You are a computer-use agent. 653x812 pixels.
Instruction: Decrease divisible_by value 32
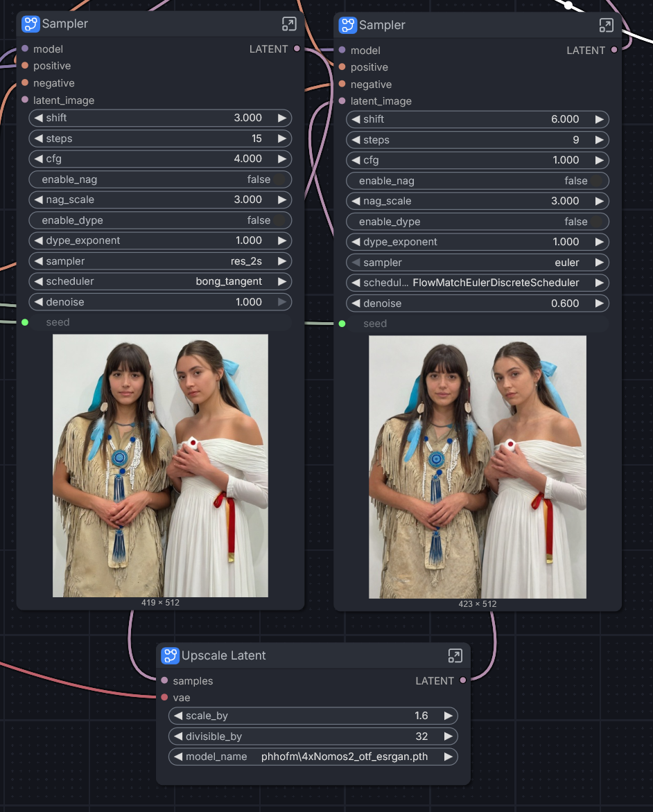(178, 736)
